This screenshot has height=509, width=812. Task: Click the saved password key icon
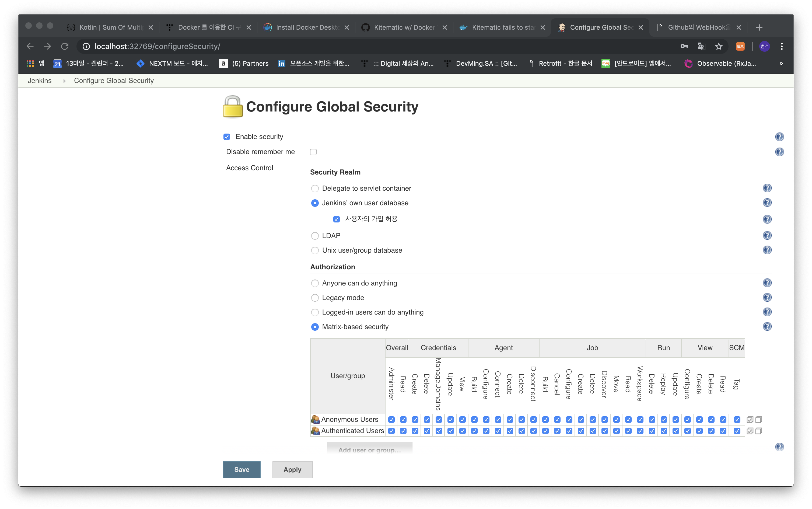(x=684, y=46)
